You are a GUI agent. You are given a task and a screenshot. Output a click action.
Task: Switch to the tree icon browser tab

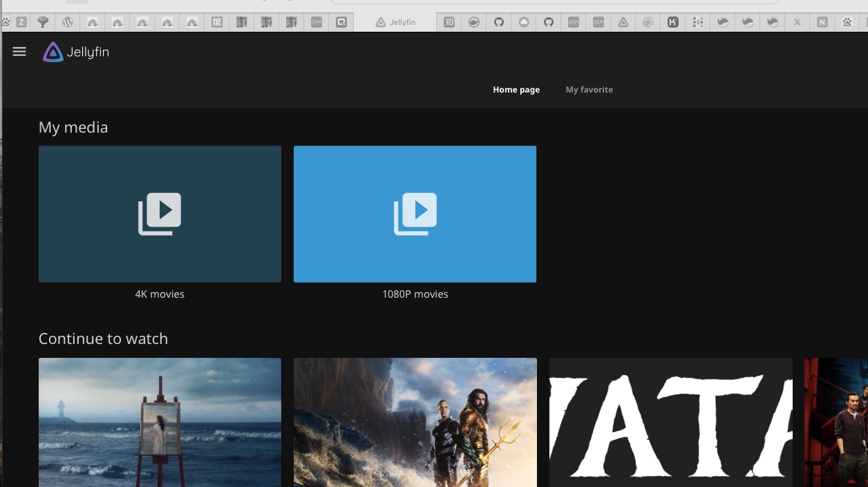pos(43,22)
